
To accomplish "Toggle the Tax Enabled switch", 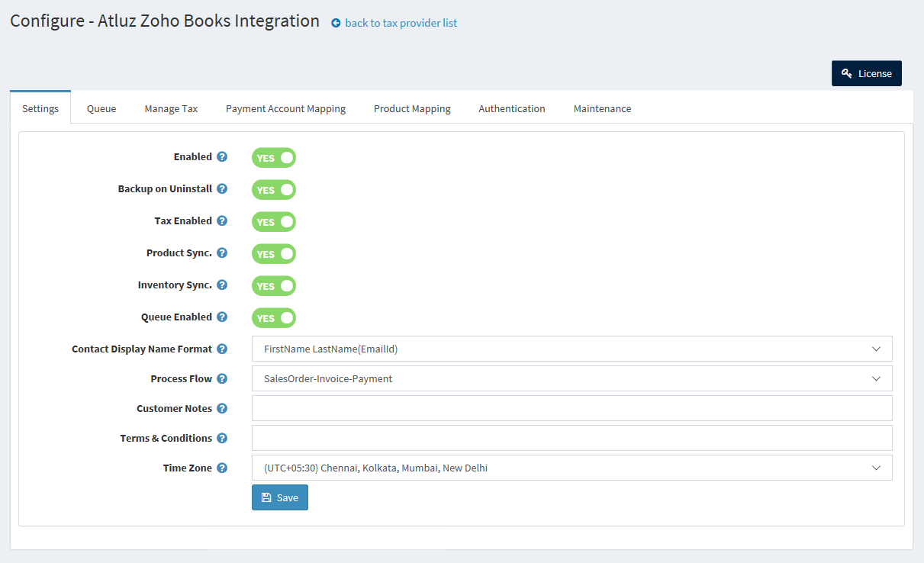I will 274,222.
